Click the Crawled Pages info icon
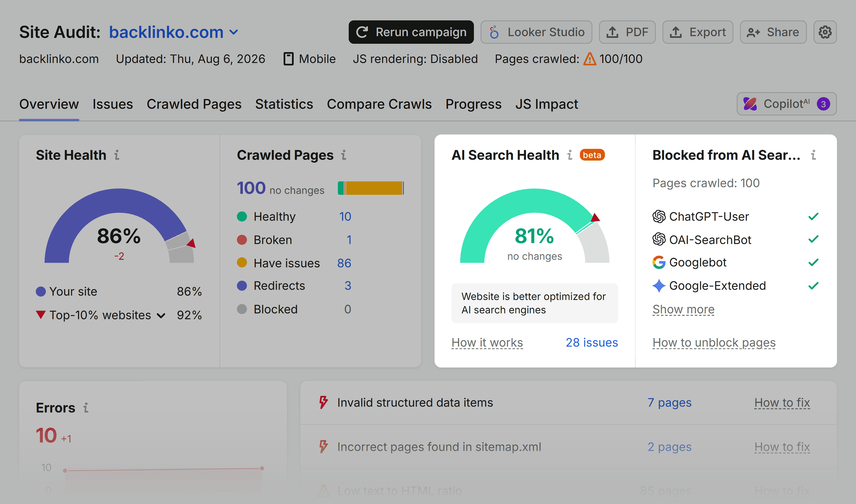 pos(344,155)
